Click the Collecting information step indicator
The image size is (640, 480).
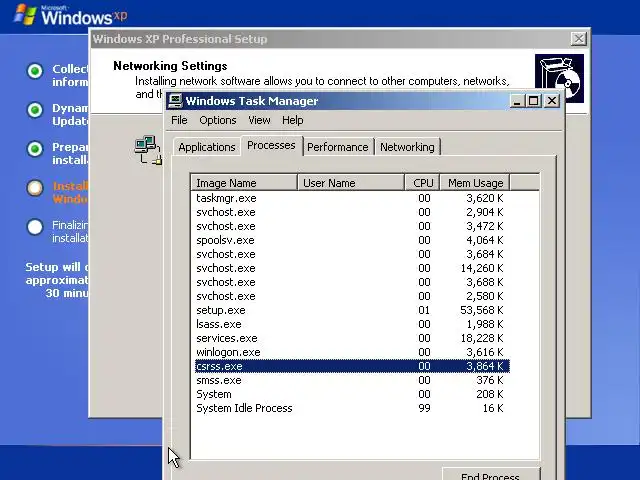(35, 71)
